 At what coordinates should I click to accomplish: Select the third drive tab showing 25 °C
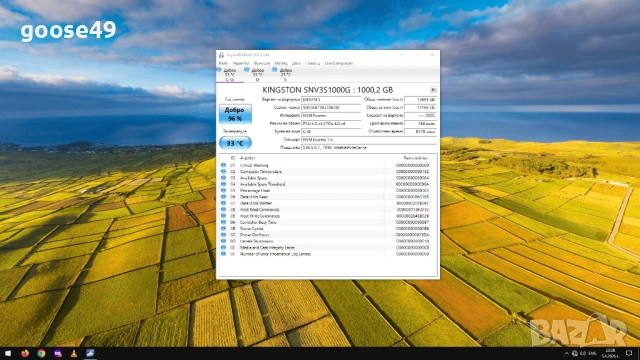(285, 75)
